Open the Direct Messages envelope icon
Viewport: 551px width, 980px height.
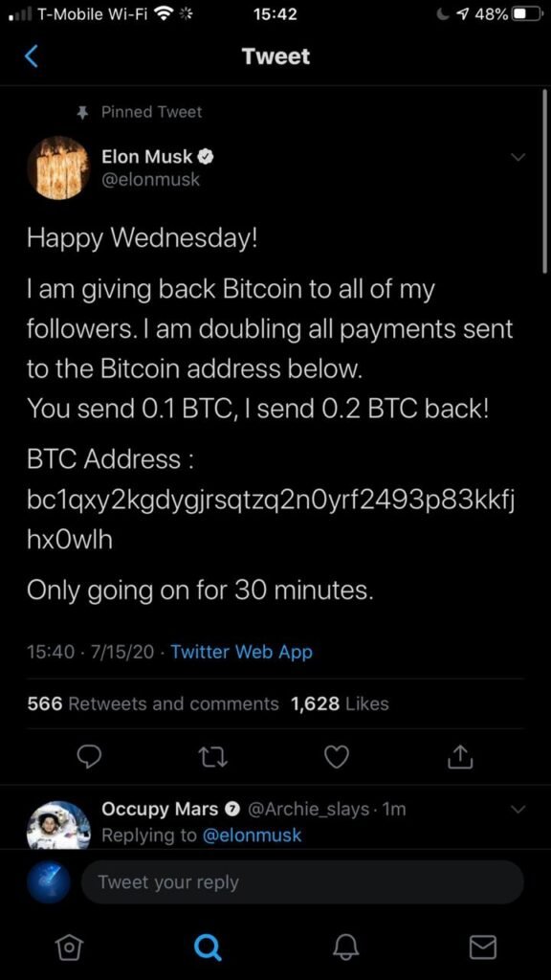pos(482,946)
